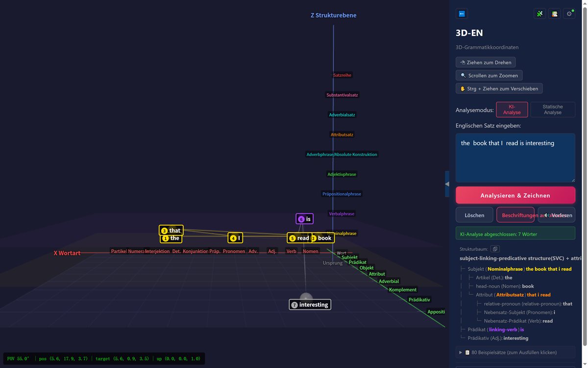Screen dimensions: 588x368
Task: Select the Attribut Attributsatz tree node
Action: pos(513,295)
